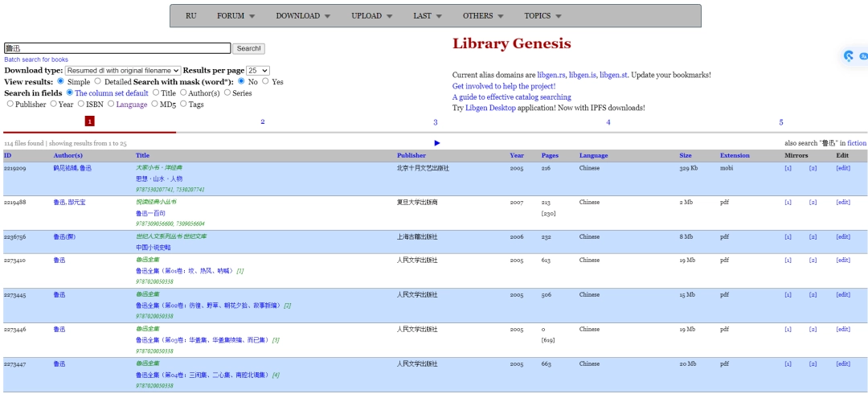Open the libgen.is alias domain link
Screen dimensions: 868x394
coord(583,75)
